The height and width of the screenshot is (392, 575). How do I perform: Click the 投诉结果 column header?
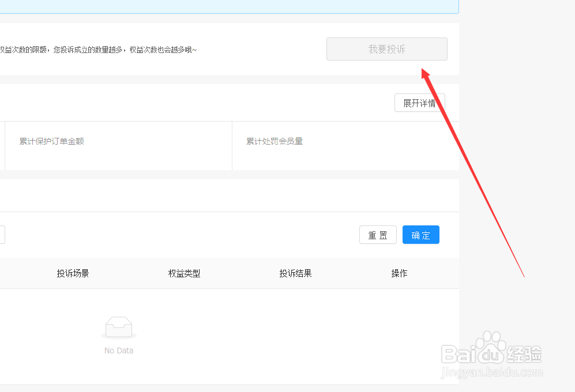click(x=296, y=273)
